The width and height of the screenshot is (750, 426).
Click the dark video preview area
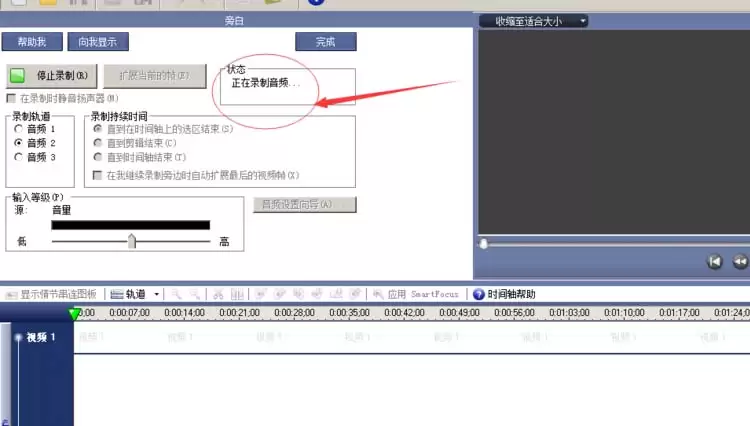tap(614, 132)
